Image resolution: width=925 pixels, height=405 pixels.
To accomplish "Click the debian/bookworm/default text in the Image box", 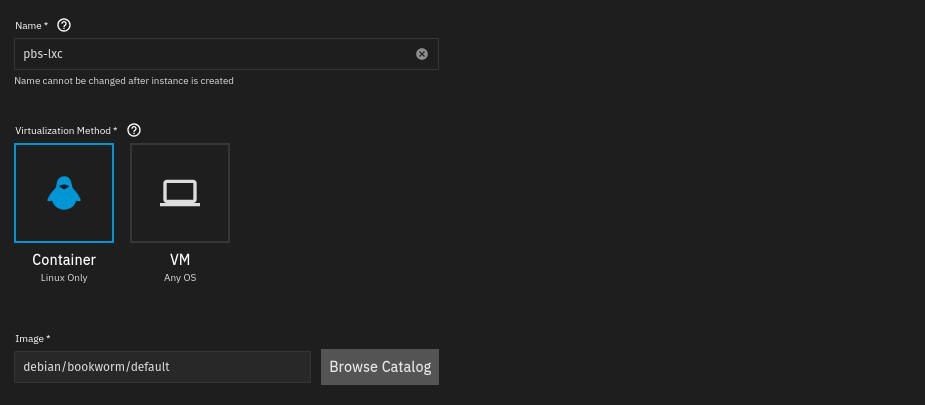I will tap(96, 367).
